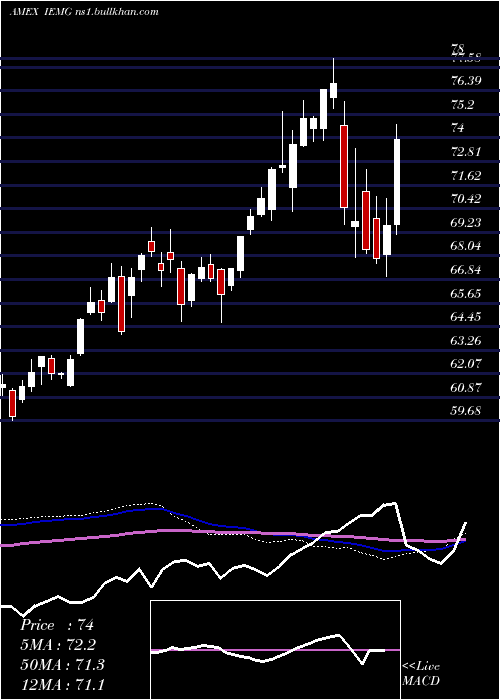Click the Live MACD label
500x700 pixels.
[x=421, y=673]
